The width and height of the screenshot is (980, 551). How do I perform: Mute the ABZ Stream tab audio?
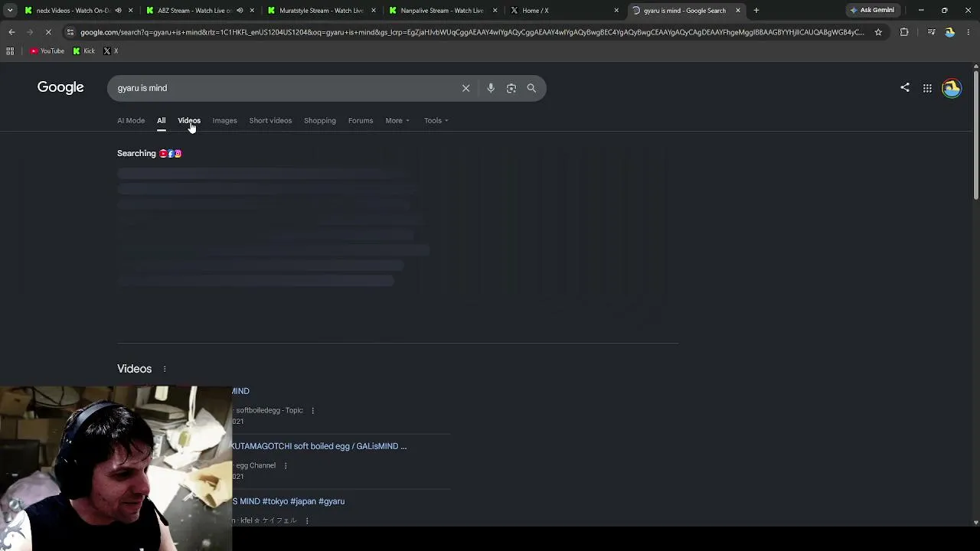pos(240,11)
